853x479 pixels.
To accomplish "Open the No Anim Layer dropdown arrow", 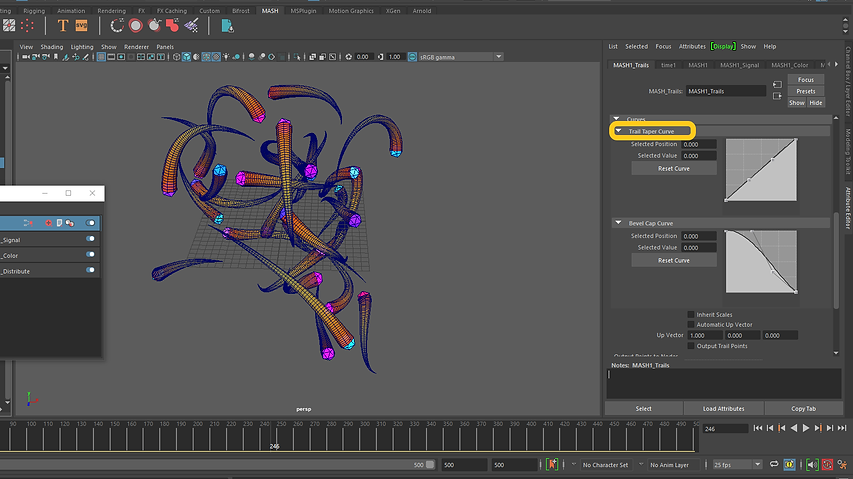I will point(641,464).
